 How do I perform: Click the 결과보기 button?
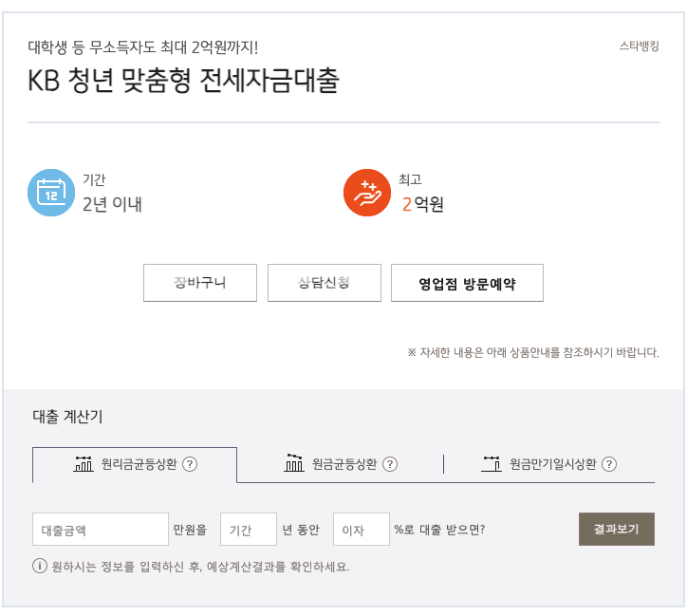click(617, 530)
